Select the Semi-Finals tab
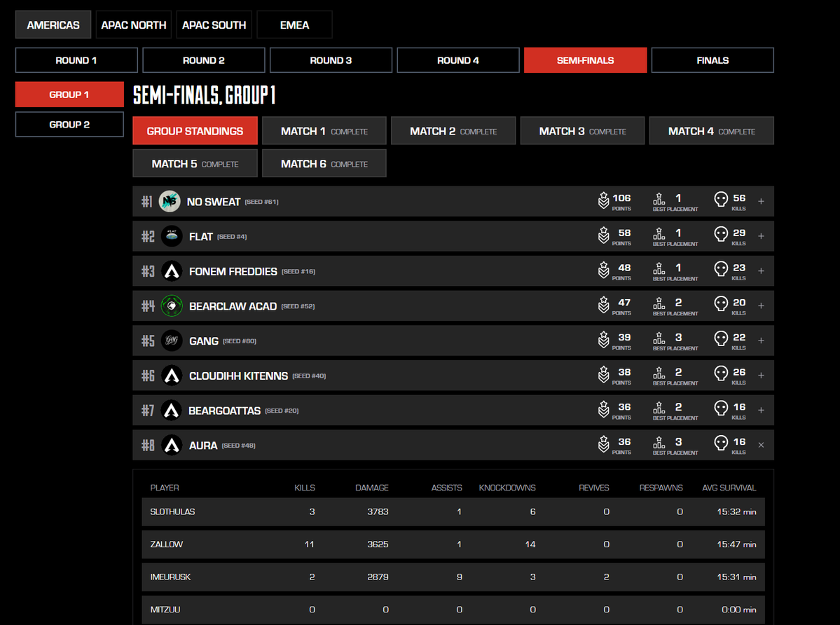840x625 pixels. (x=585, y=60)
